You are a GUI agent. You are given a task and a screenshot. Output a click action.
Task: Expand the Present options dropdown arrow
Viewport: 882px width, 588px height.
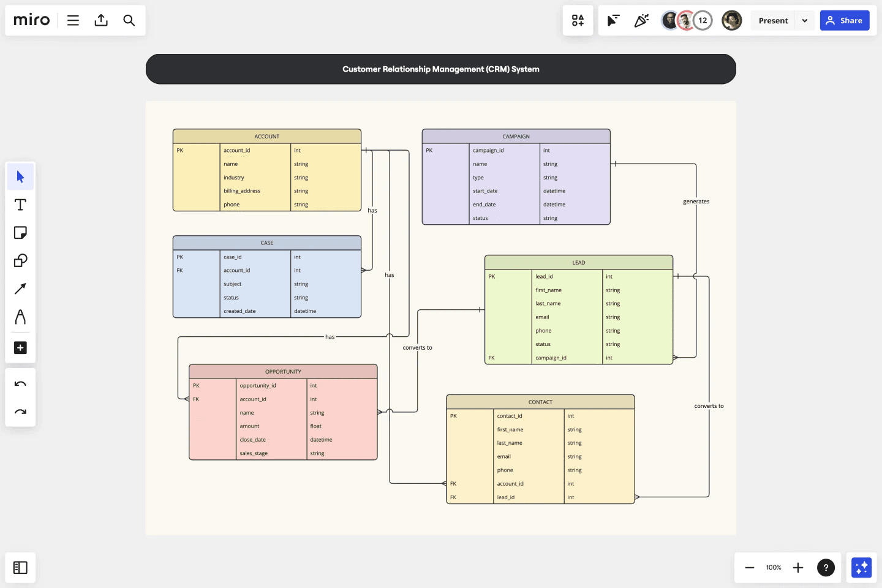coord(804,20)
